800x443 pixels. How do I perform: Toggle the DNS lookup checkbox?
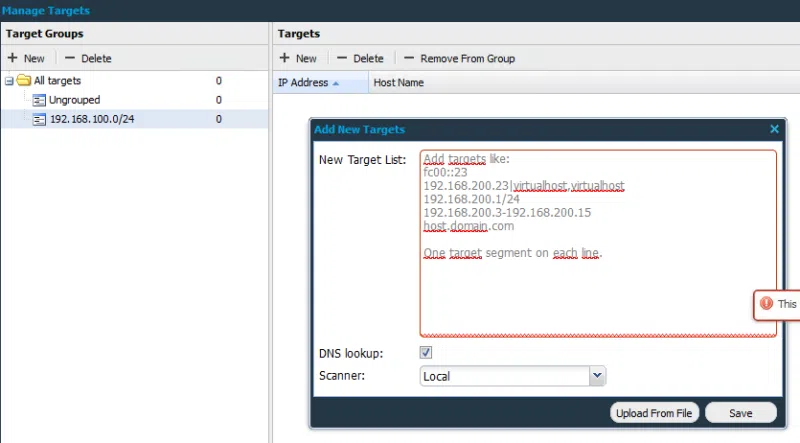426,352
